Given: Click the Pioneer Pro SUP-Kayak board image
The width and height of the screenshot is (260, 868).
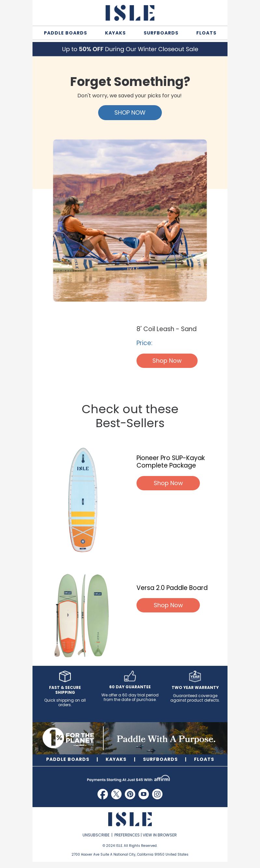Looking at the screenshot, I should pos(83,499).
